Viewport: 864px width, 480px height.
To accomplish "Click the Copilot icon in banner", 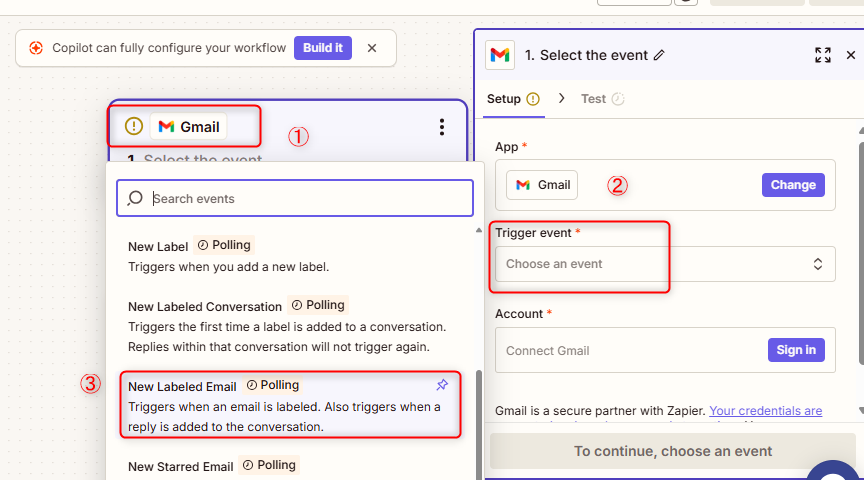I will [x=36, y=48].
